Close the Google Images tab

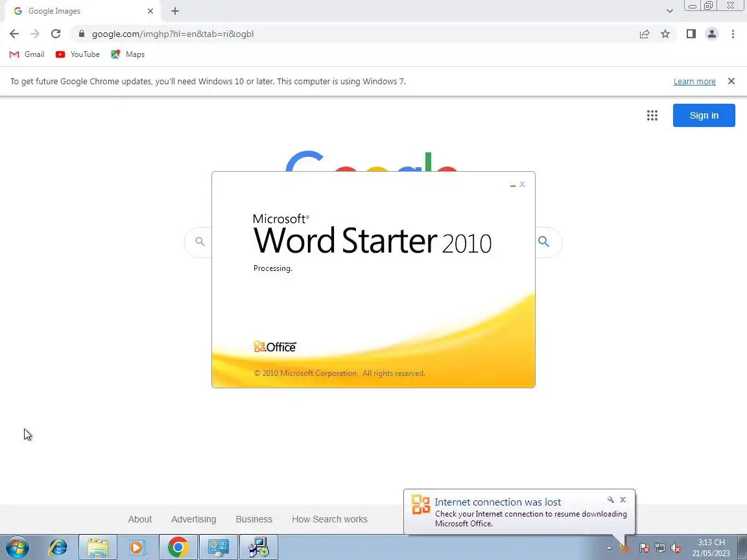[150, 11]
